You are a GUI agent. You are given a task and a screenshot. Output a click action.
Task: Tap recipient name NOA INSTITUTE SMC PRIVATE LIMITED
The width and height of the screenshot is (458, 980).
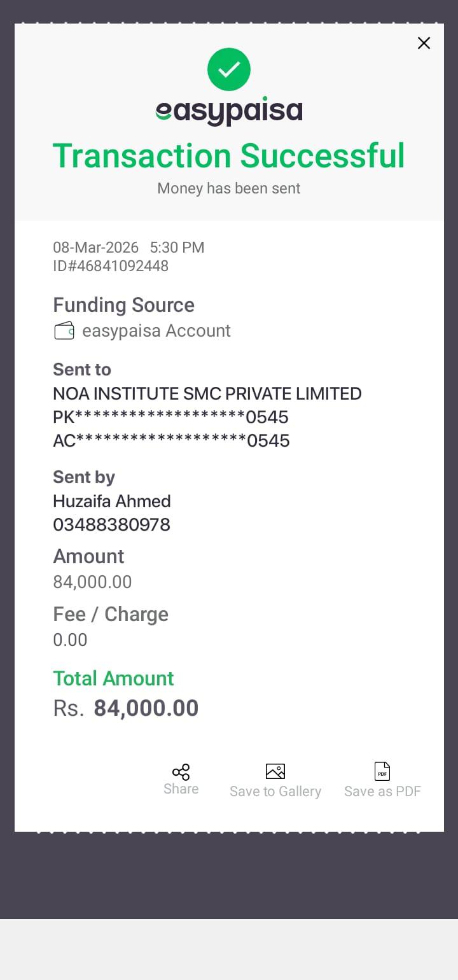207,394
